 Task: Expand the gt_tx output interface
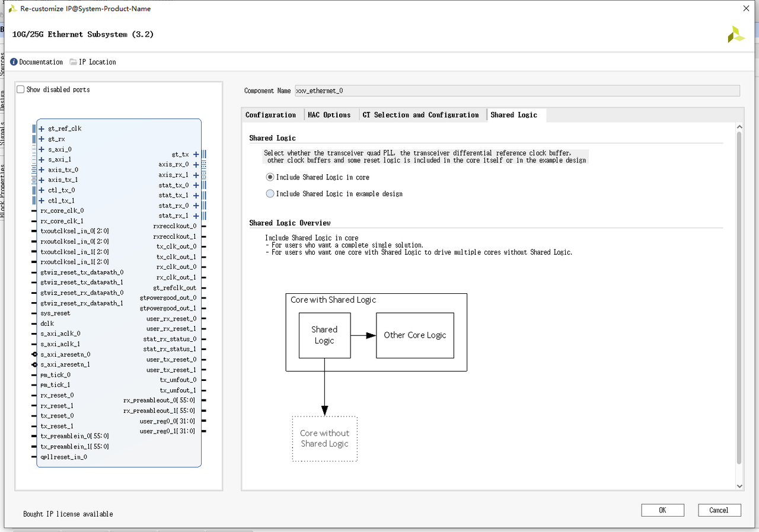point(196,155)
